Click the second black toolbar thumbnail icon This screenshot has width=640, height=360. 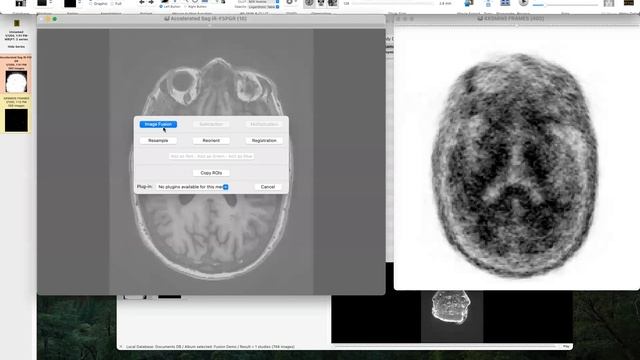[x=42, y=3]
